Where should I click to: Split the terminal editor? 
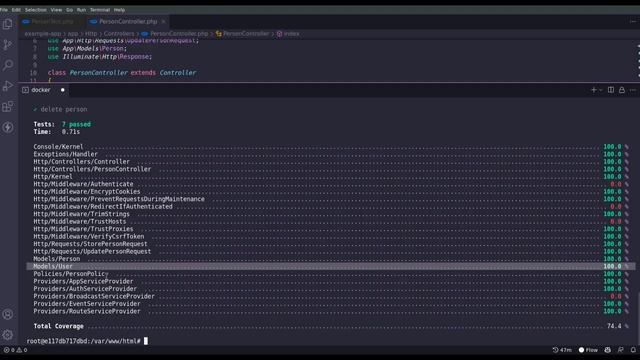[x=611, y=90]
